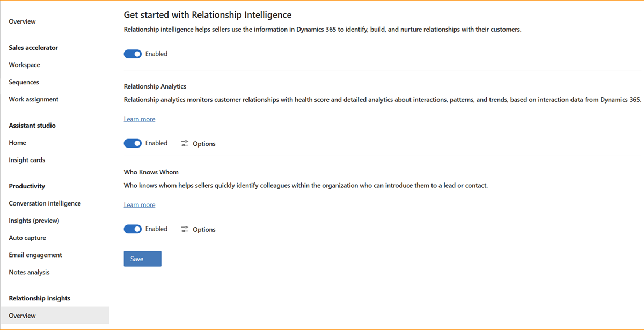This screenshot has width=644, height=330.
Task: Navigate to Sequences
Action: 24,82
